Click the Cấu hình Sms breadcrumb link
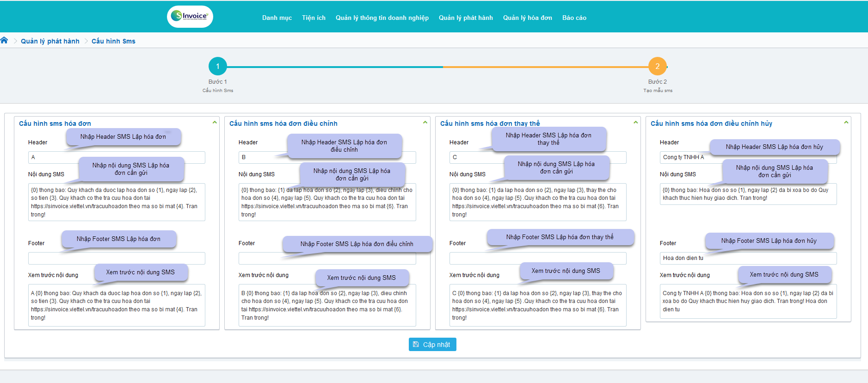Image resolution: width=868 pixels, height=383 pixels. (x=113, y=41)
